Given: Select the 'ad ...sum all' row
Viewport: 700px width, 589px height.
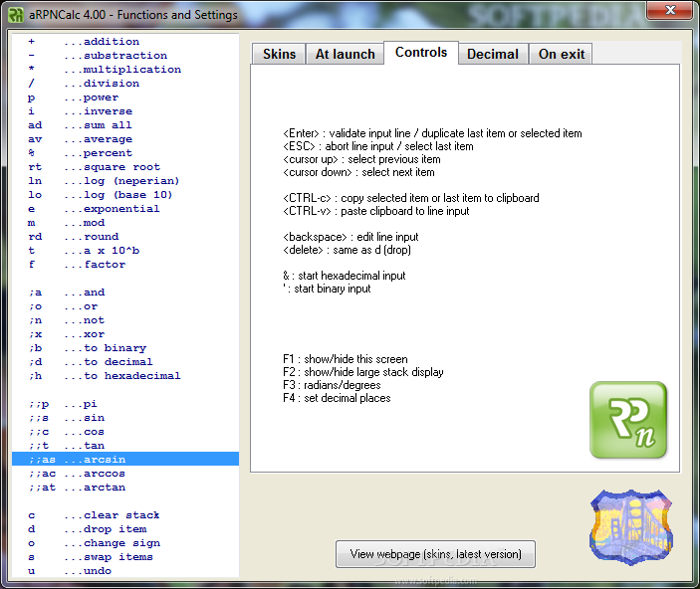Looking at the screenshot, I should pyautogui.click(x=125, y=125).
